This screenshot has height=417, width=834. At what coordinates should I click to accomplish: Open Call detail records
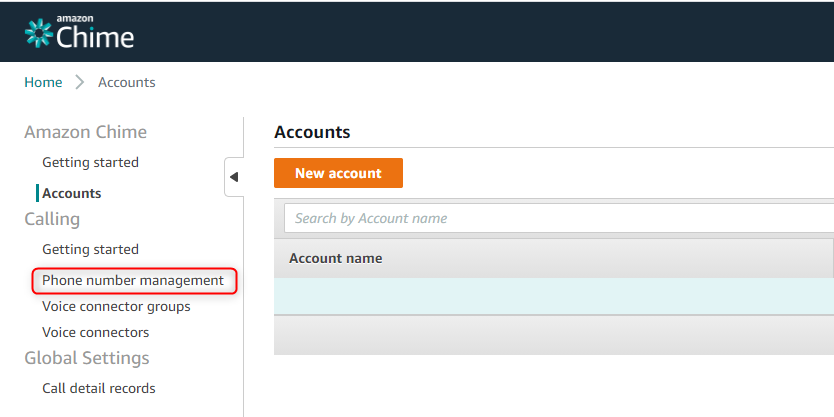tap(99, 388)
